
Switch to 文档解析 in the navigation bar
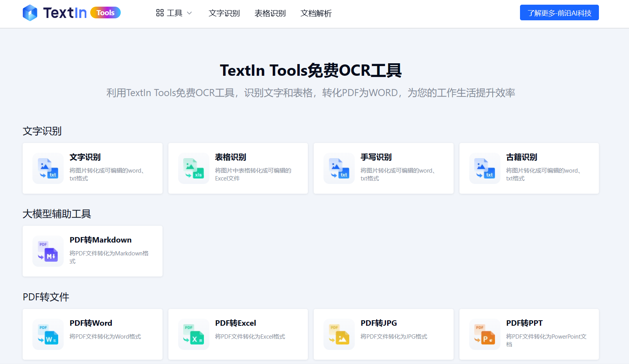click(x=316, y=13)
